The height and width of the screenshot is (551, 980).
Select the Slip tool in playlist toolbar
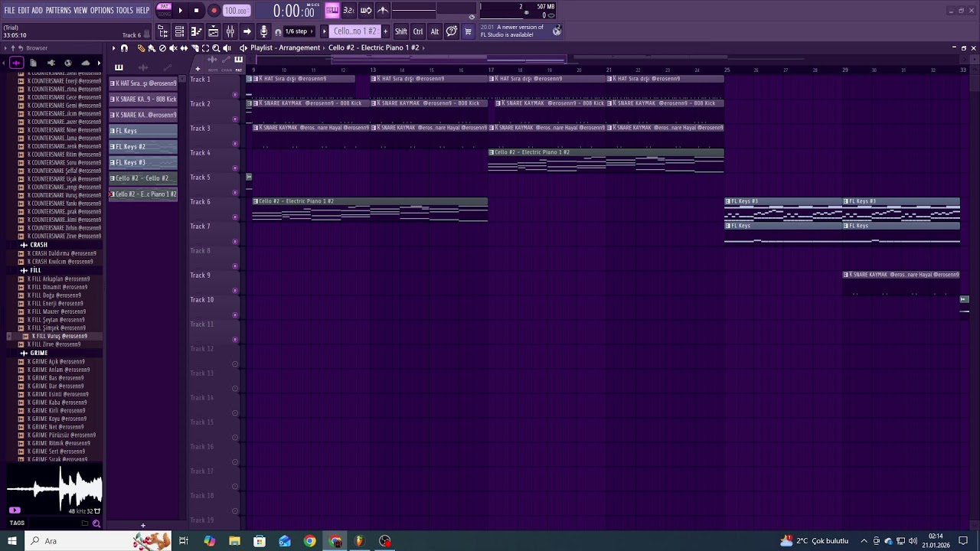coord(184,48)
